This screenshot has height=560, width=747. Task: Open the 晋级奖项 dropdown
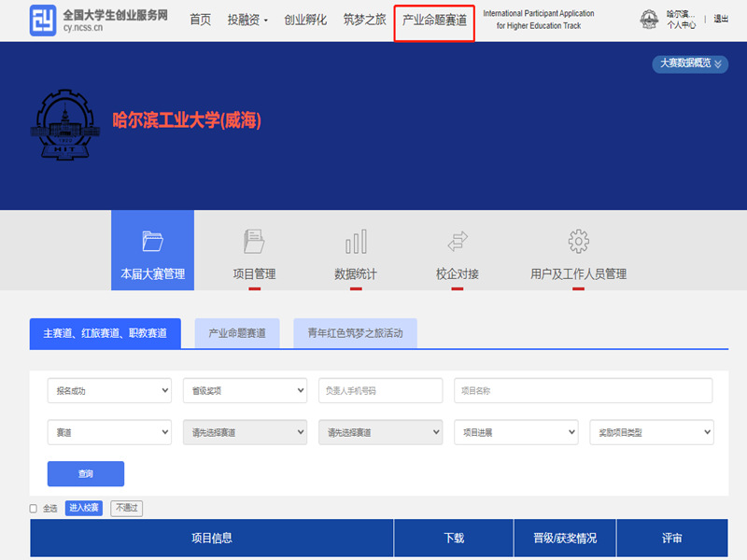(245, 390)
